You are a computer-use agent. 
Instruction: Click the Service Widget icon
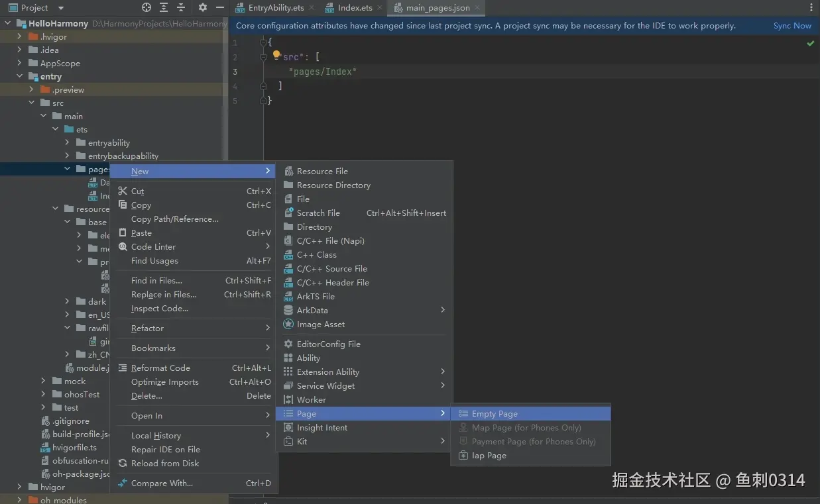coord(288,385)
